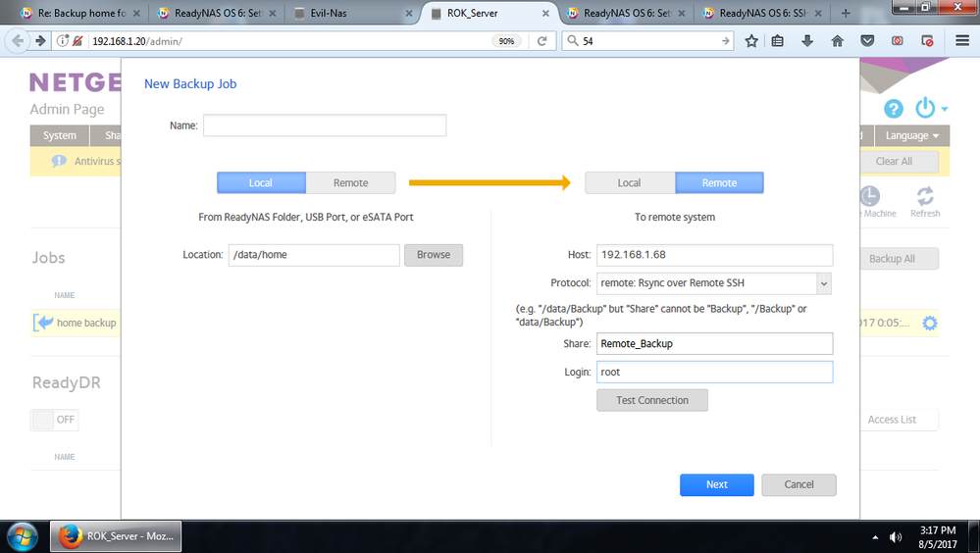Click the volume speaker icon in the tray
The width and height of the screenshot is (980, 553).
tap(896, 536)
